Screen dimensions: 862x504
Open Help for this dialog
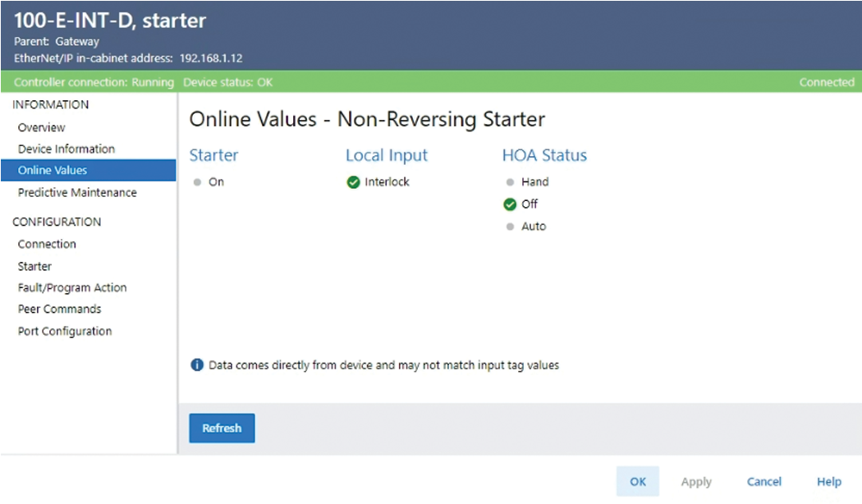(829, 482)
